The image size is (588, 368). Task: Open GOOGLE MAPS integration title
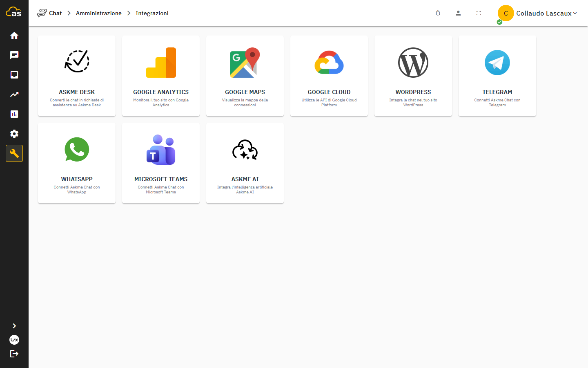[245, 92]
